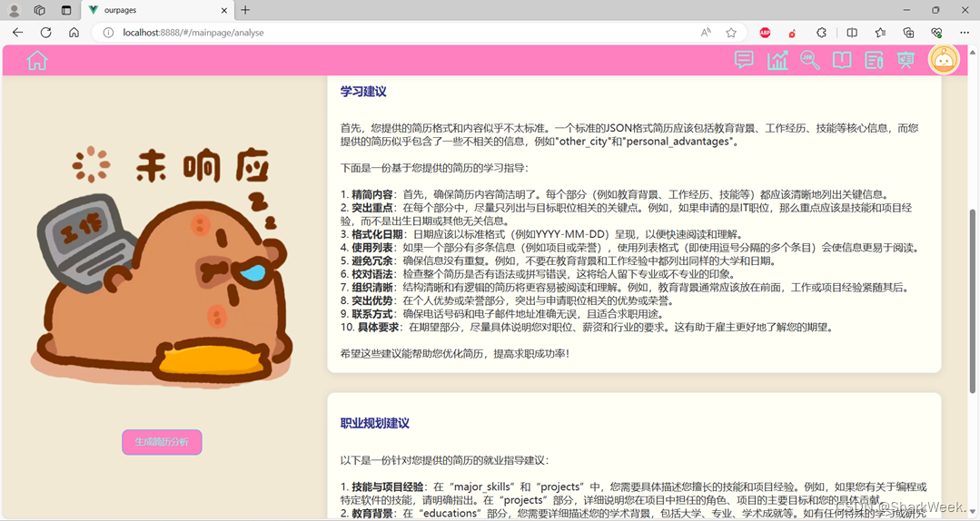
Task: Go back with browser back arrow
Action: coord(17,33)
